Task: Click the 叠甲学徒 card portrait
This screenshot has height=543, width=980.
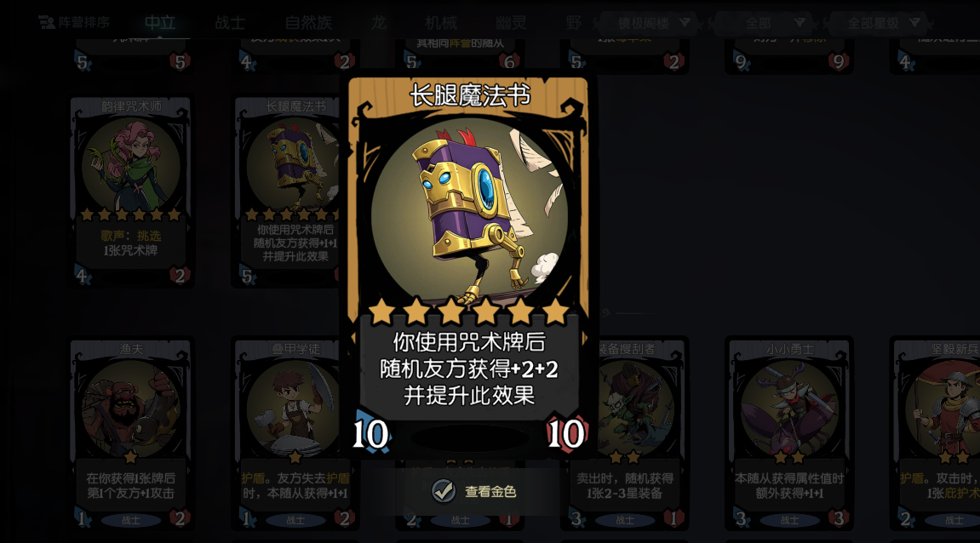Action: 295,409
